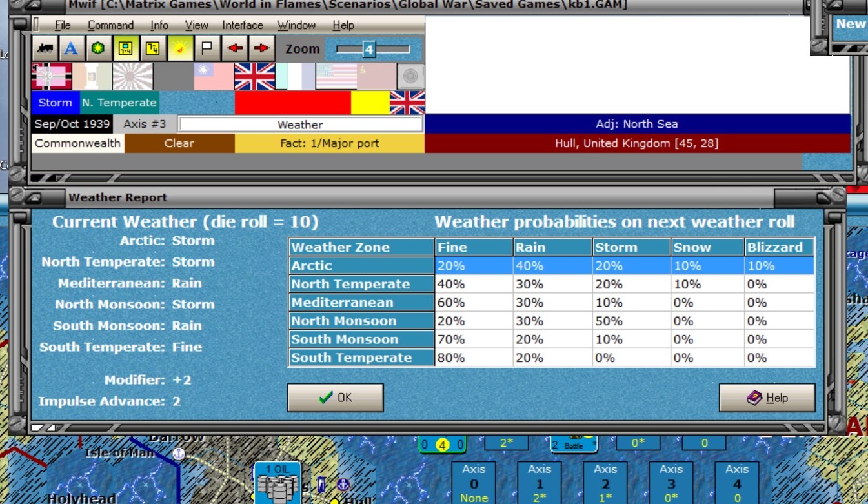Click the Weather phase field
Viewport: 868px width, 504px height.
(300, 125)
